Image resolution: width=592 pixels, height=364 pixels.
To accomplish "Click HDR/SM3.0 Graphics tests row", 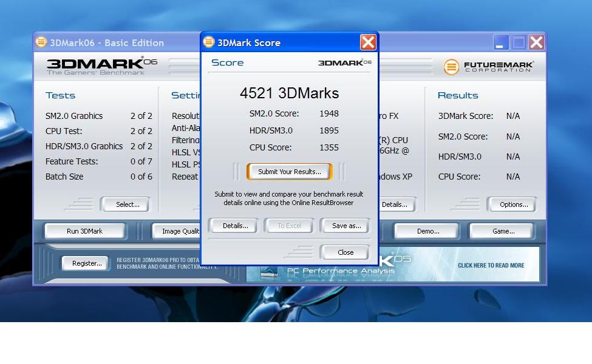I will click(98, 146).
